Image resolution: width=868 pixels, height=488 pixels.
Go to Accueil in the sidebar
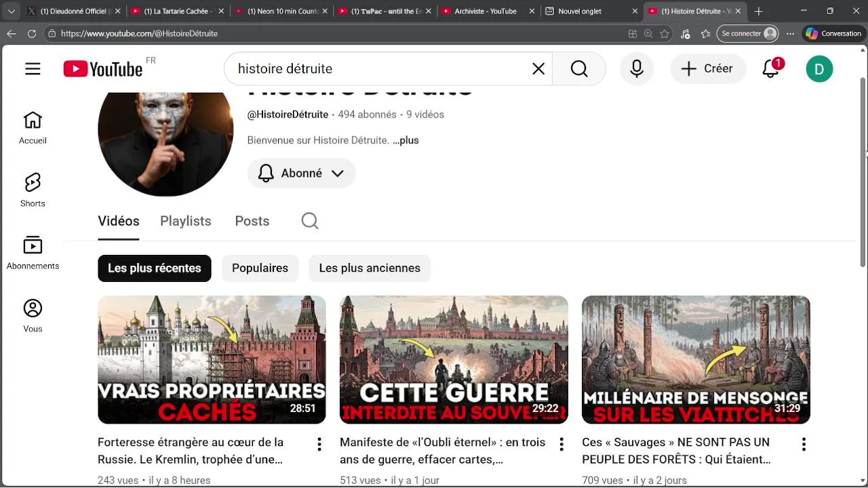point(33,128)
